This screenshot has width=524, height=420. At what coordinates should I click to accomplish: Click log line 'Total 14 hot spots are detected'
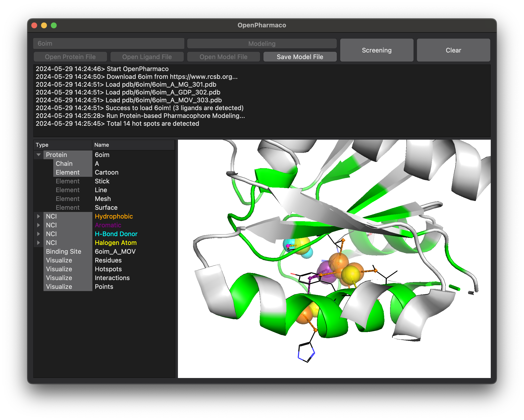(x=117, y=124)
